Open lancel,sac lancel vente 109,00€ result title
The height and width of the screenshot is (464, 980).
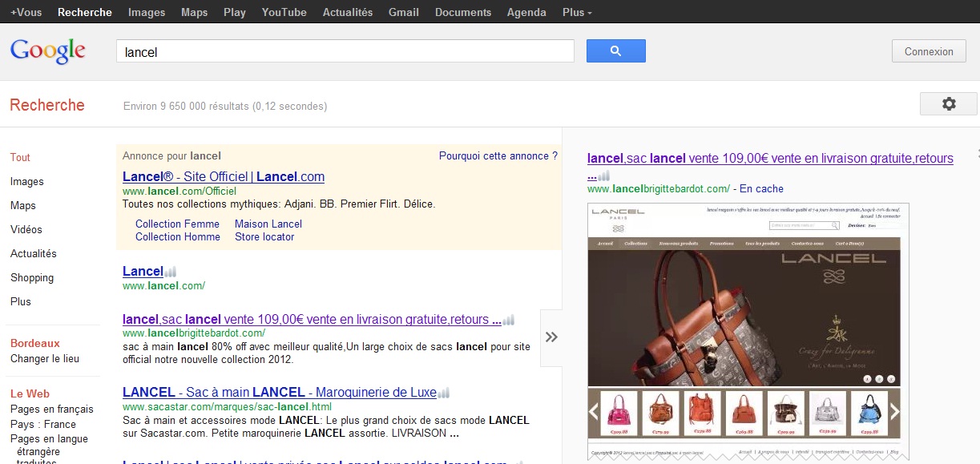click(312, 319)
